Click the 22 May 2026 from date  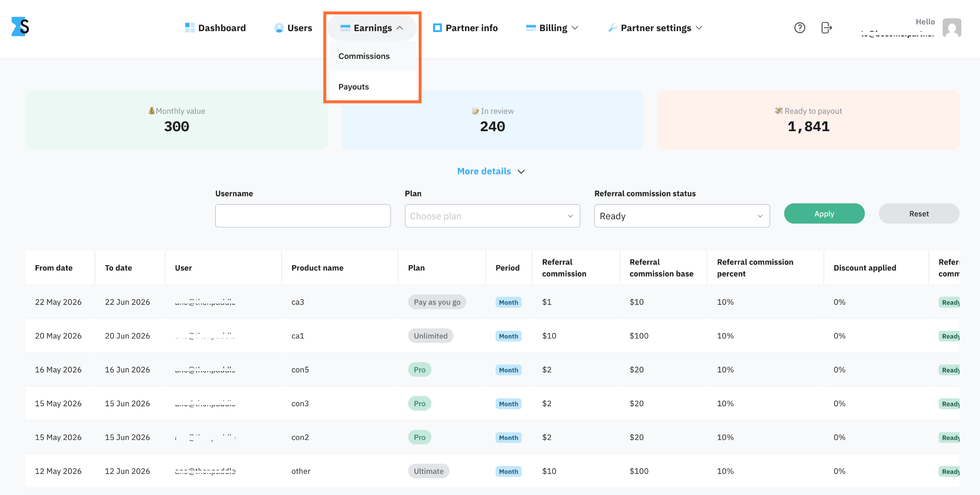58,302
